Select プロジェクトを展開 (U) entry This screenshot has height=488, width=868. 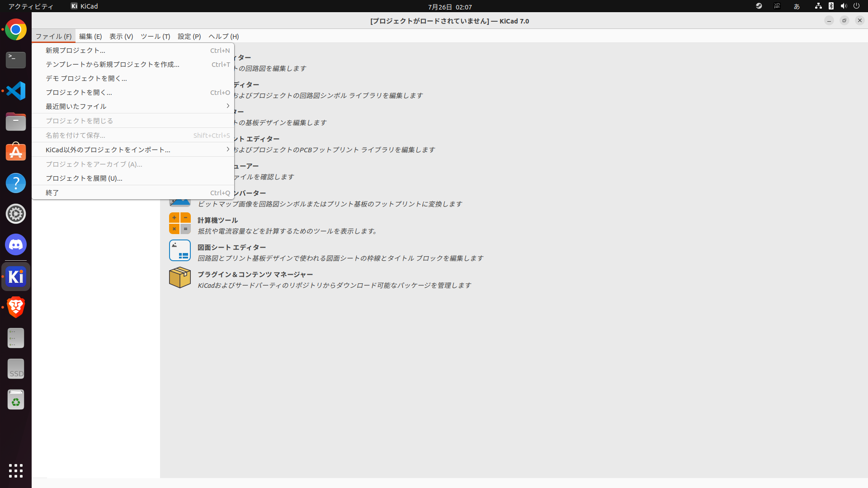[84, 178]
